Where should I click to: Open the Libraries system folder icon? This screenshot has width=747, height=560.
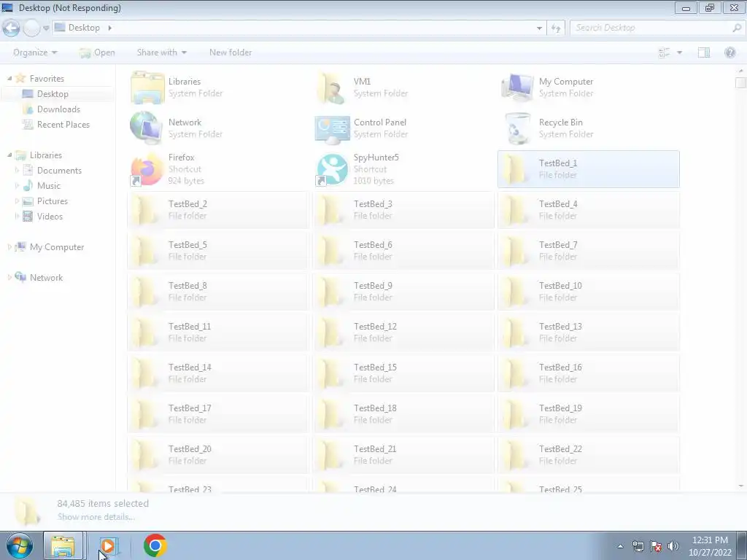pos(147,87)
